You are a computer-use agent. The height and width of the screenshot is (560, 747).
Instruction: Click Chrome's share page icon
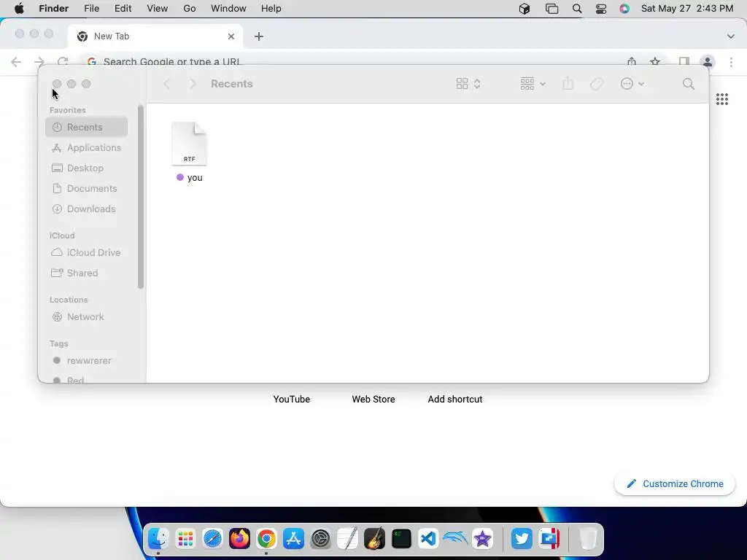coord(632,61)
